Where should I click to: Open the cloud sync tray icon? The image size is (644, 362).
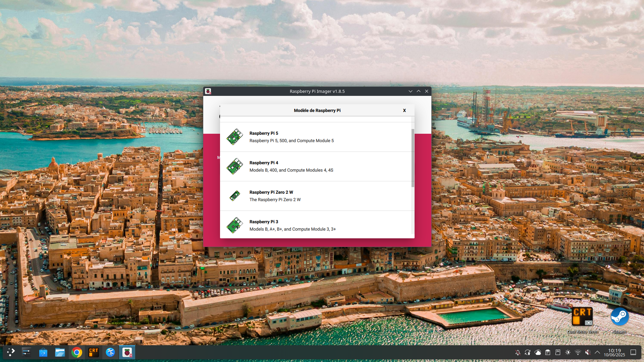pyautogui.click(x=538, y=352)
